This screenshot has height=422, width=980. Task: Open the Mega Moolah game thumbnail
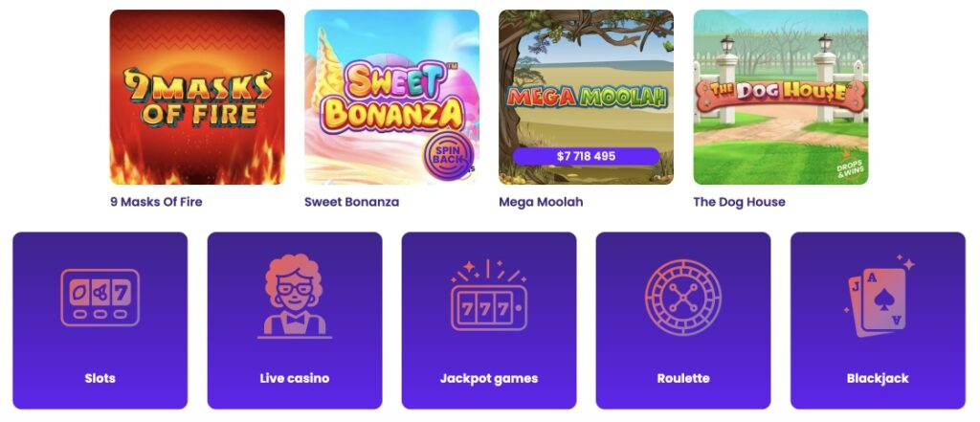(587, 97)
